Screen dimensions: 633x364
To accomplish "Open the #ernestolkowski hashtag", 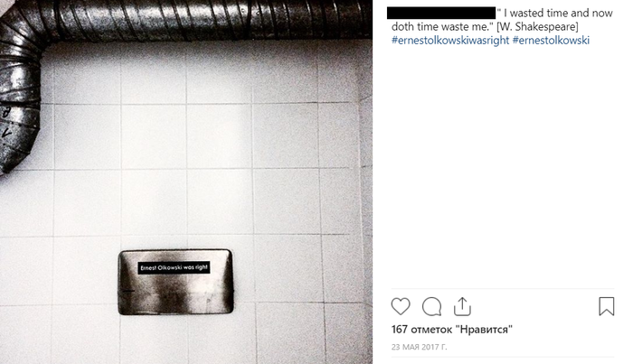I will coord(551,41).
